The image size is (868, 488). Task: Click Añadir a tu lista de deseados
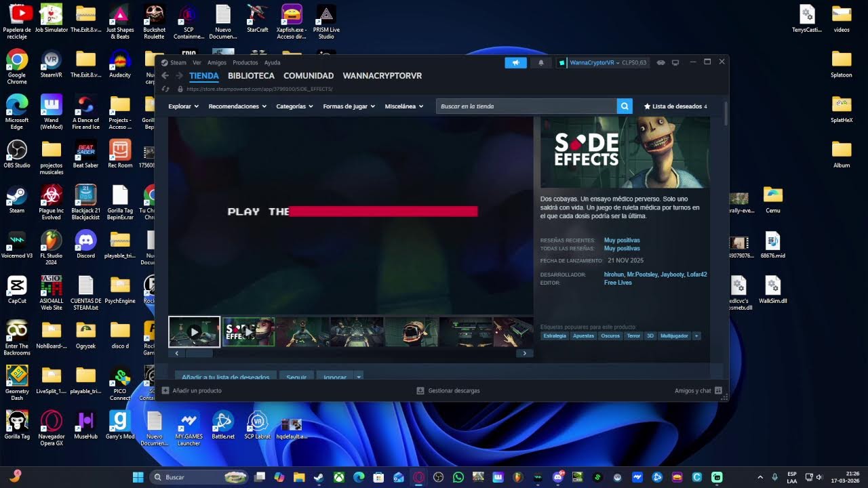(226, 377)
